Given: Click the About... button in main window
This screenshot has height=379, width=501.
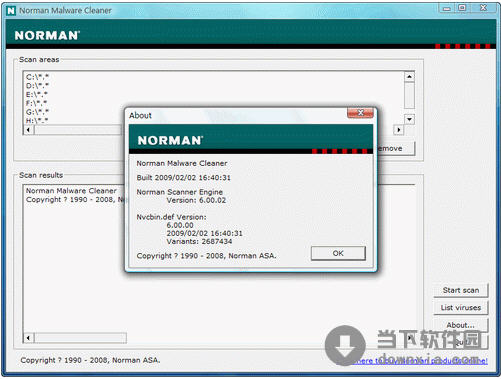Looking at the screenshot, I should click(461, 325).
